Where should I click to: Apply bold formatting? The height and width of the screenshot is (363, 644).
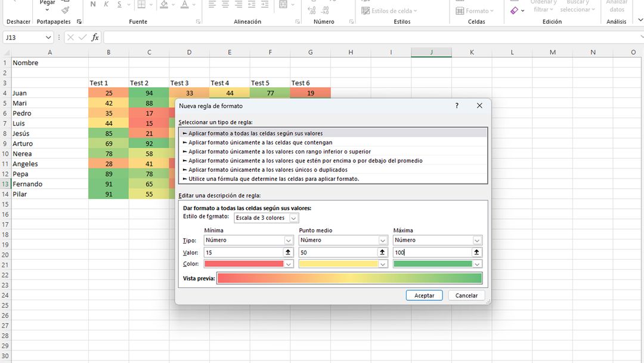click(92, 4)
